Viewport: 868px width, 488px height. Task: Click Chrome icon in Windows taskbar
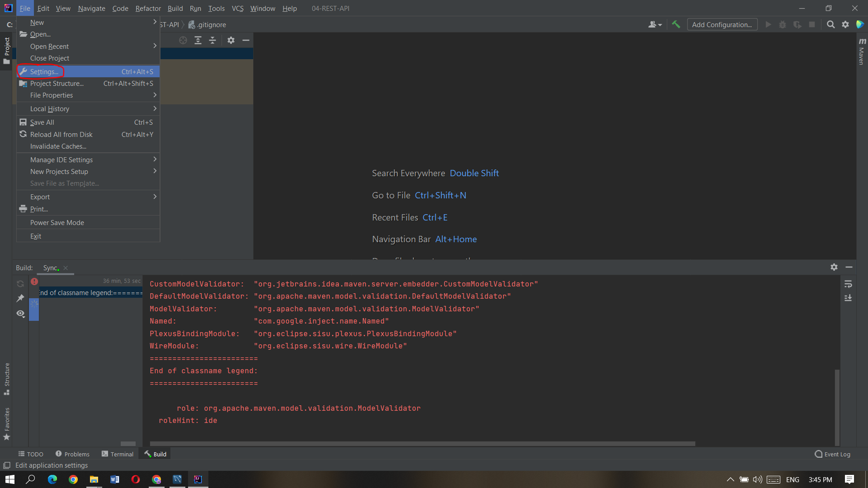click(x=73, y=479)
